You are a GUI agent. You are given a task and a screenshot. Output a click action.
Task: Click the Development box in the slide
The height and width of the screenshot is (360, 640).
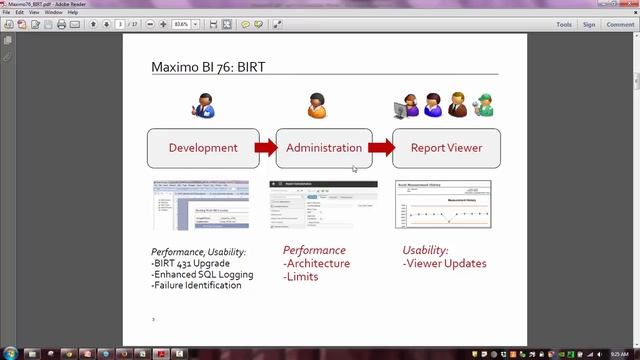[203, 148]
